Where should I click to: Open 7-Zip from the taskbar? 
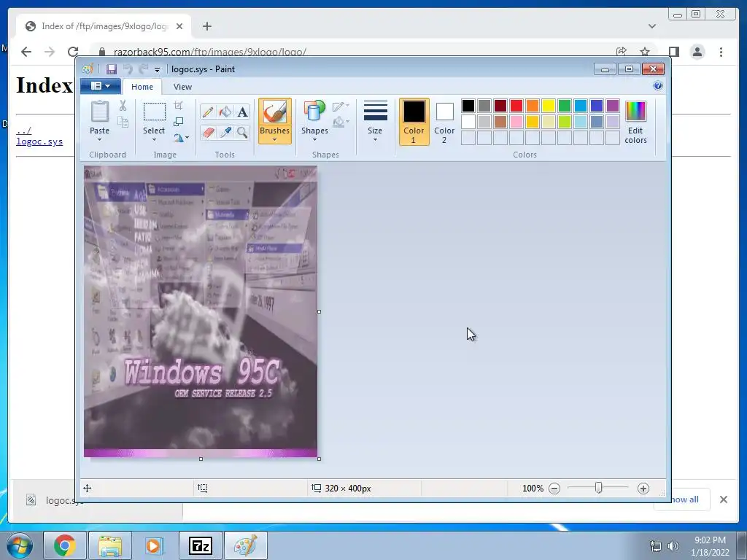pyautogui.click(x=200, y=545)
